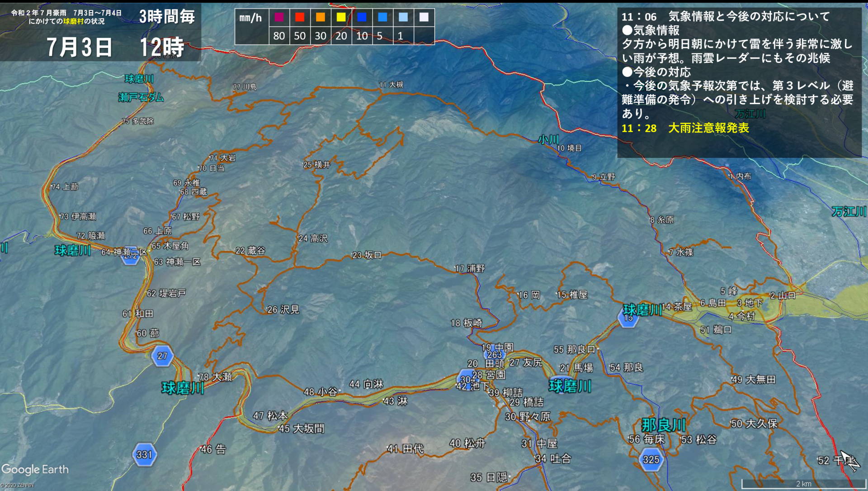Click the 74 上蔀 place label

pyautogui.click(x=65, y=186)
